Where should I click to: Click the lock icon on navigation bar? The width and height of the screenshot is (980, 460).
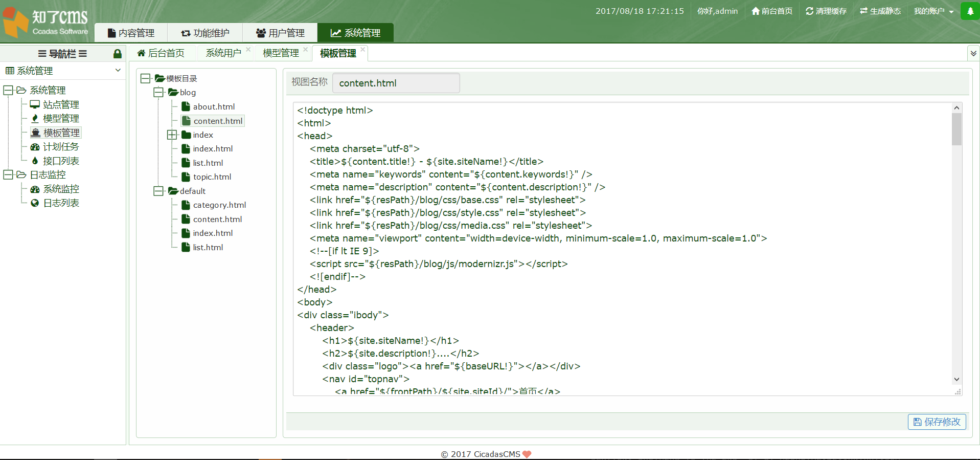click(117, 54)
